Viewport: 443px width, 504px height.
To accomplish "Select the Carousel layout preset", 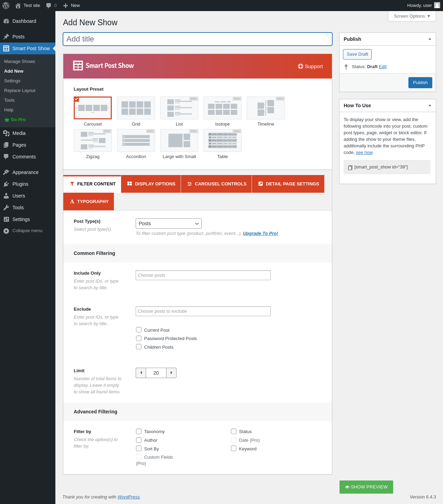I will [93, 108].
